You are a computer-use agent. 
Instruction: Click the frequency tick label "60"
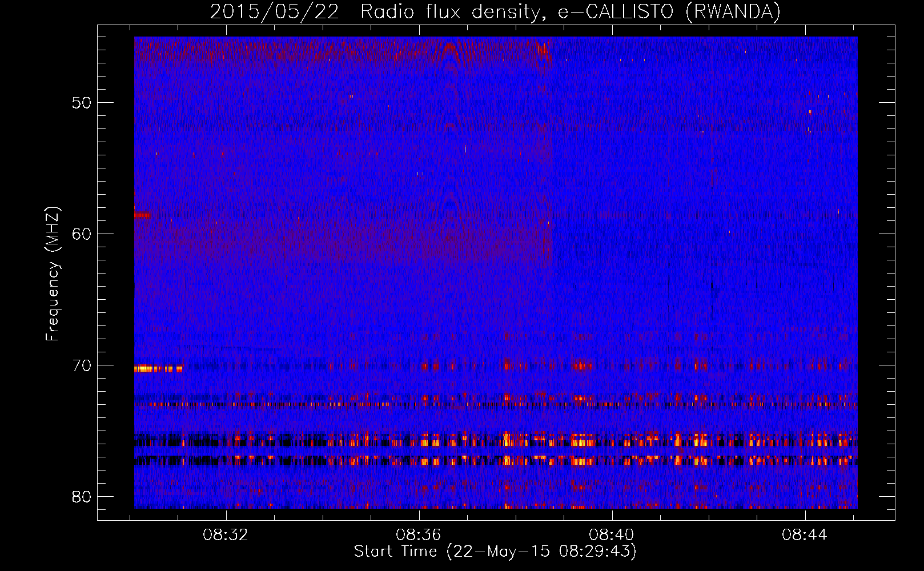[x=82, y=234]
